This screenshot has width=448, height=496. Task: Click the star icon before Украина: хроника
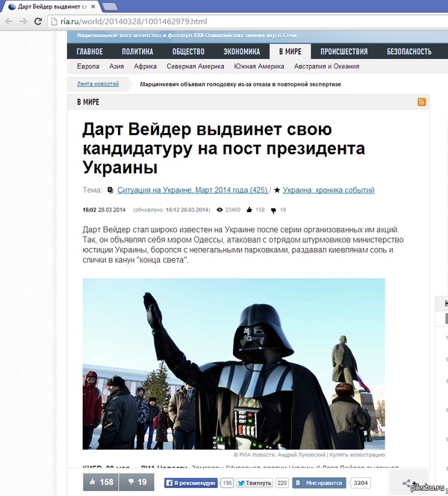coord(277,190)
